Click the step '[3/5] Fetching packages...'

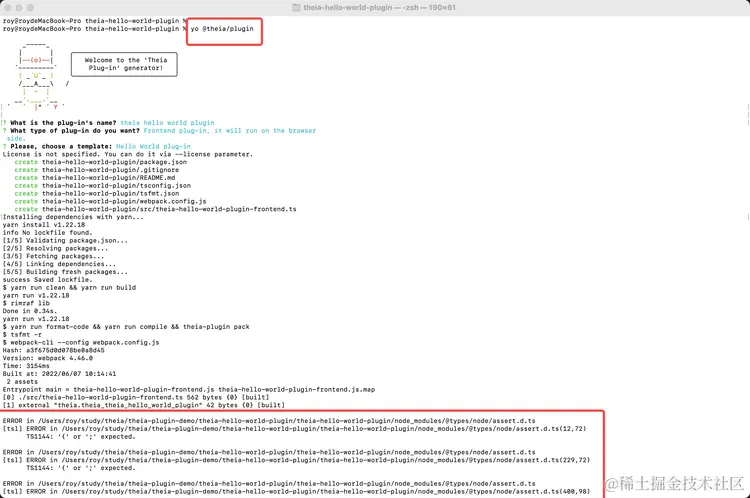pyautogui.click(x=53, y=256)
